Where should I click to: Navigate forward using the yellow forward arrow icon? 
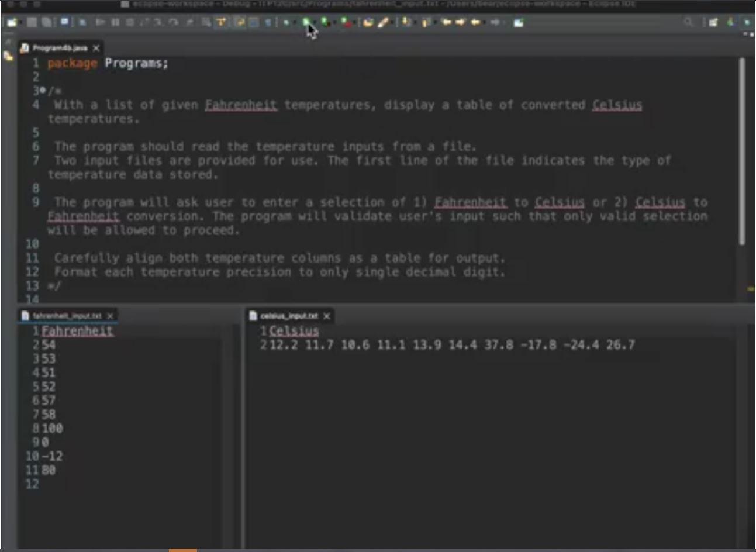point(462,22)
